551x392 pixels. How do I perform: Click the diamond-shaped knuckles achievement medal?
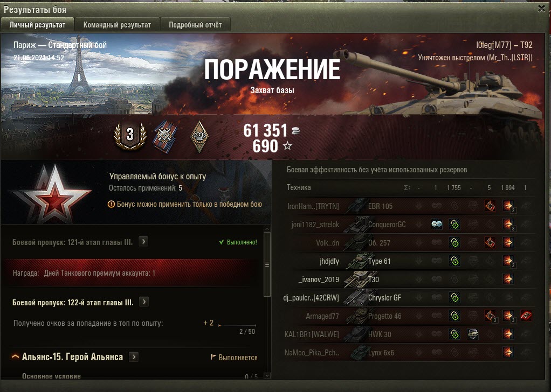tap(199, 137)
